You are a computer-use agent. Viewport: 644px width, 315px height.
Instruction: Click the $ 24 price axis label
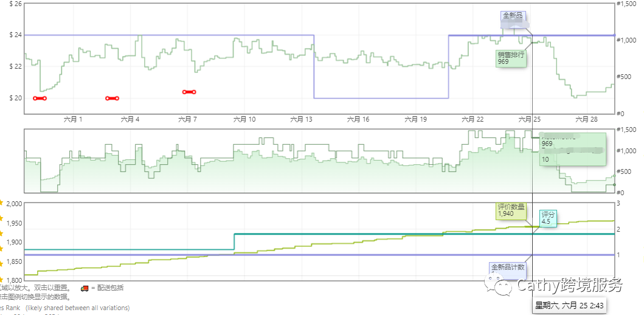pyautogui.click(x=16, y=35)
